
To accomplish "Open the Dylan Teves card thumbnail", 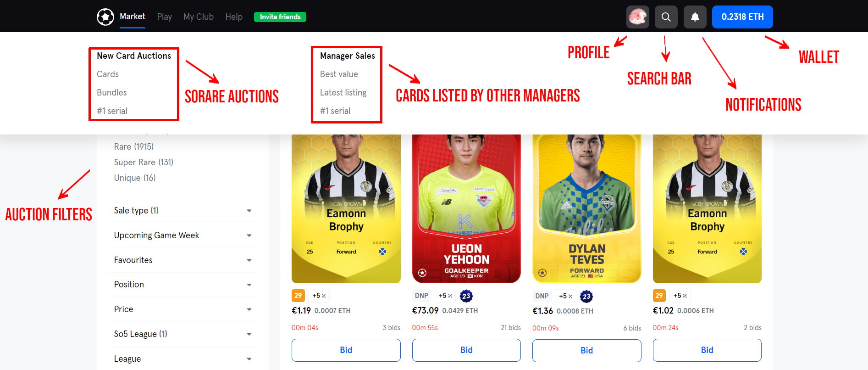I will point(587,209).
